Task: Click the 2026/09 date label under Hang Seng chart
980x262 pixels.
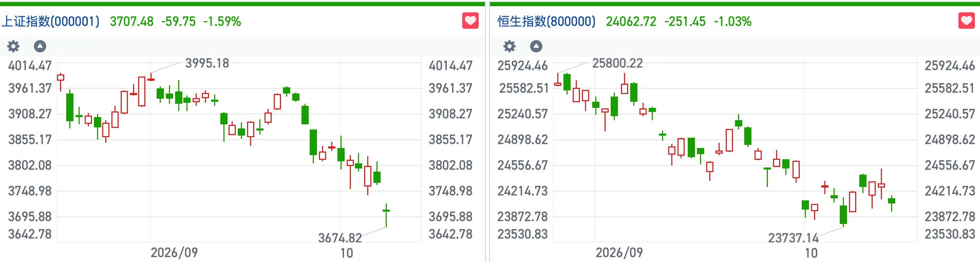Action: click(x=619, y=253)
